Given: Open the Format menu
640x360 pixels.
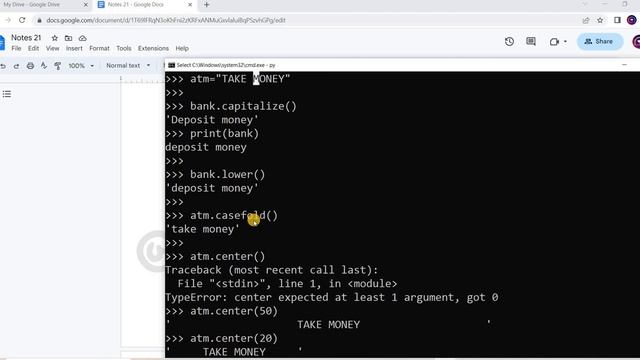Looking at the screenshot, I should (x=99, y=48).
